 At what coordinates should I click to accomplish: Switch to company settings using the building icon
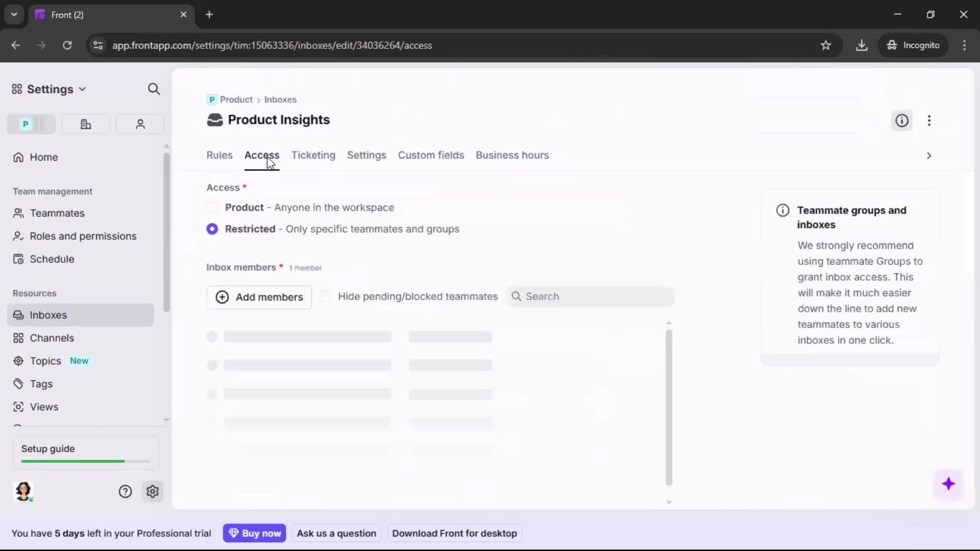pos(85,124)
